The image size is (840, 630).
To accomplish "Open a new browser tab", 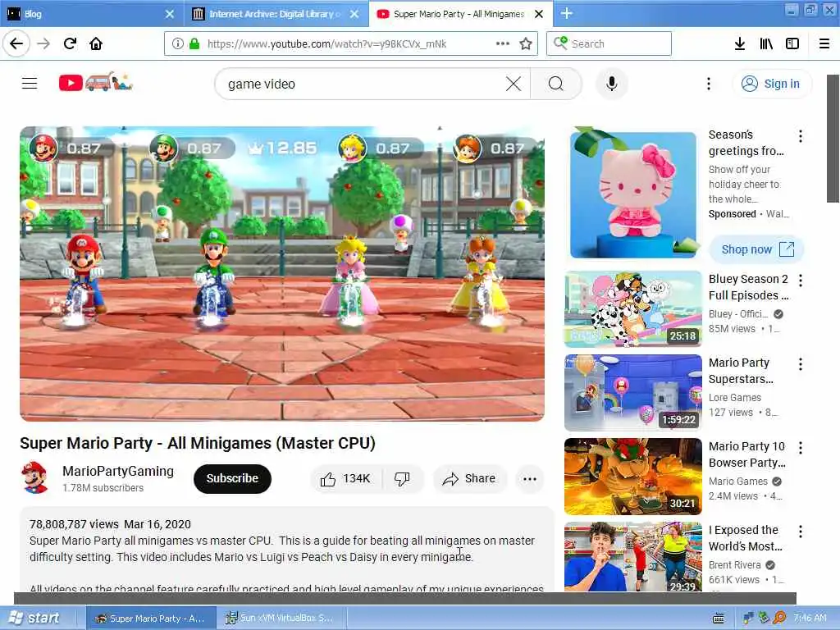I will coord(567,13).
